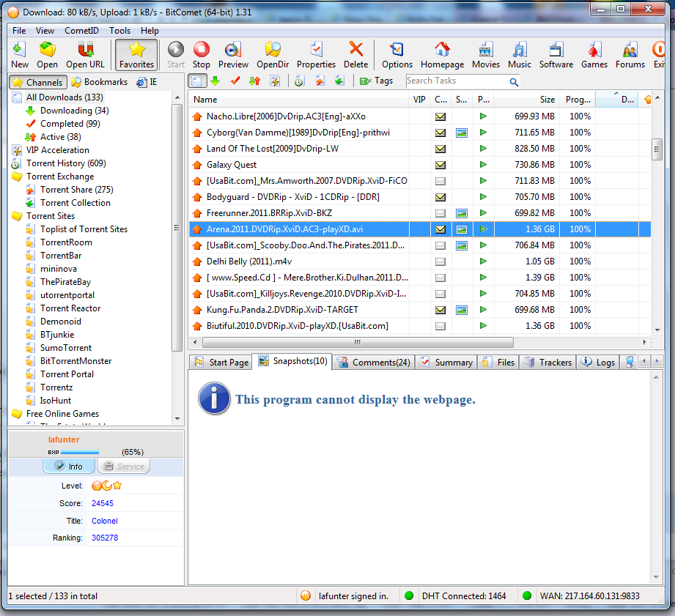Switch to the Files tab
This screenshot has height=616, width=675.
click(498, 363)
